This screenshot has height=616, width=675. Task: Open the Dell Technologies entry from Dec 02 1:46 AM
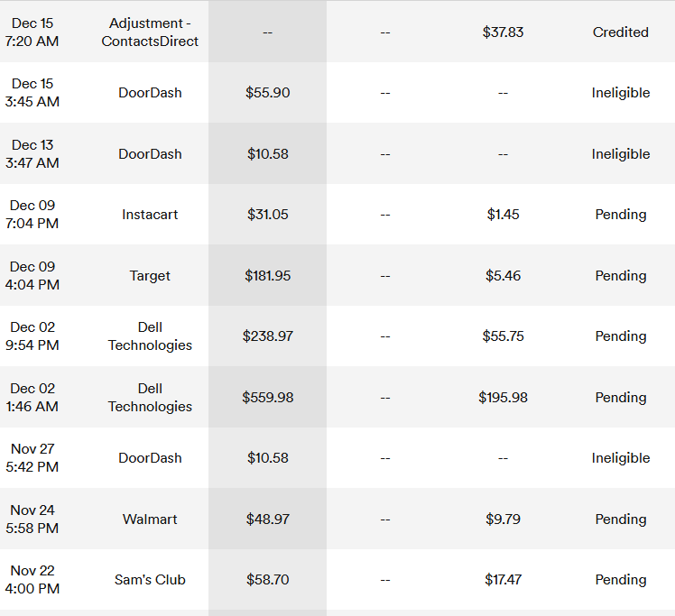[x=150, y=397]
